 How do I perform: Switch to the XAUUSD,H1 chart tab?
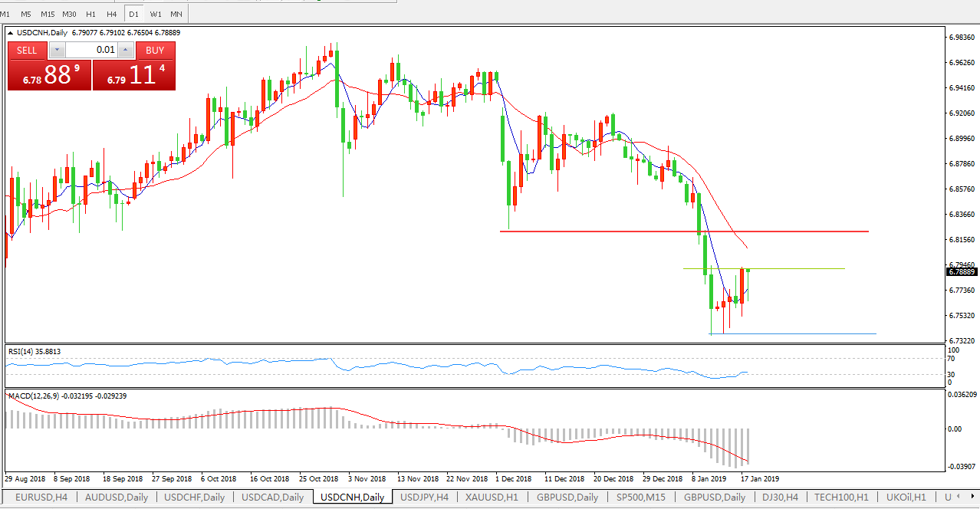pyautogui.click(x=492, y=498)
